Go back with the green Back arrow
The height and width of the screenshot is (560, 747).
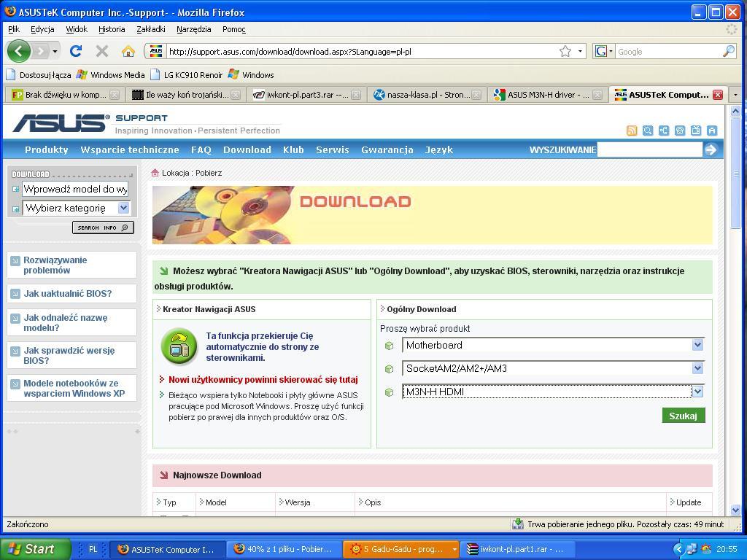pyautogui.click(x=18, y=51)
